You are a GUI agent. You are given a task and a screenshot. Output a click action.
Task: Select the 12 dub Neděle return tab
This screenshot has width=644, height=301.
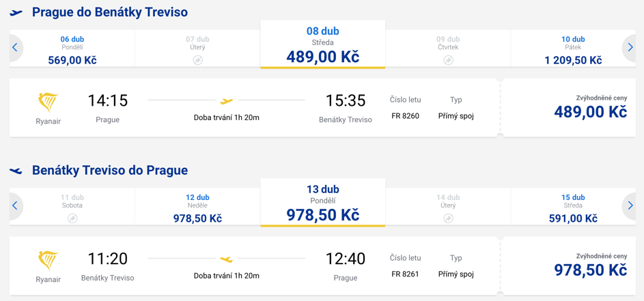pos(197,207)
